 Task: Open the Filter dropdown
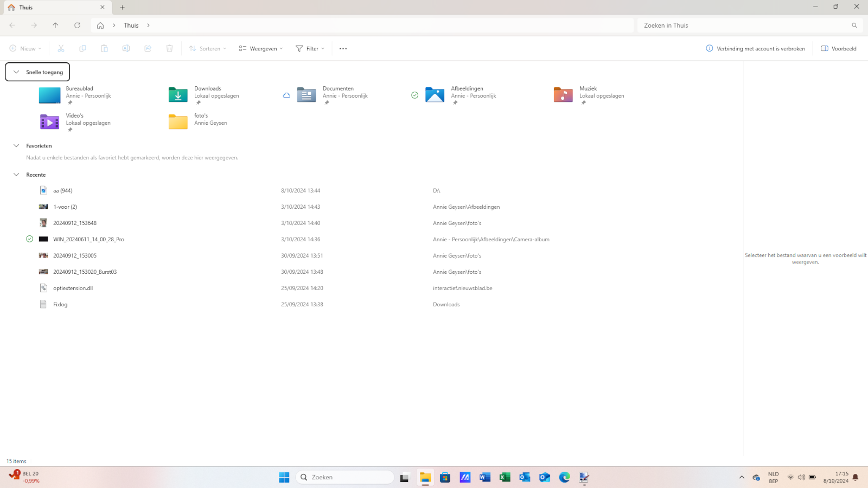click(x=310, y=49)
